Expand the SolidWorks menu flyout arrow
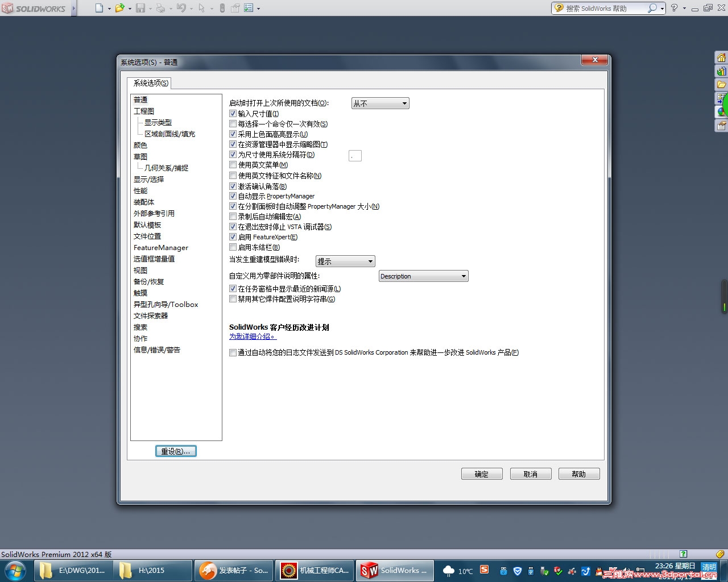This screenshot has height=582, width=728. pyautogui.click(x=73, y=9)
